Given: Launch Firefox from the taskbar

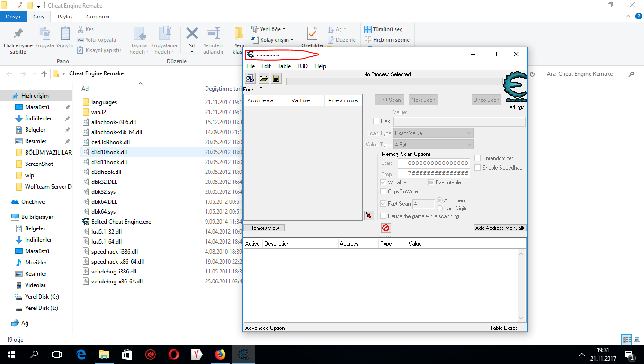Looking at the screenshot, I should click(x=220, y=354).
